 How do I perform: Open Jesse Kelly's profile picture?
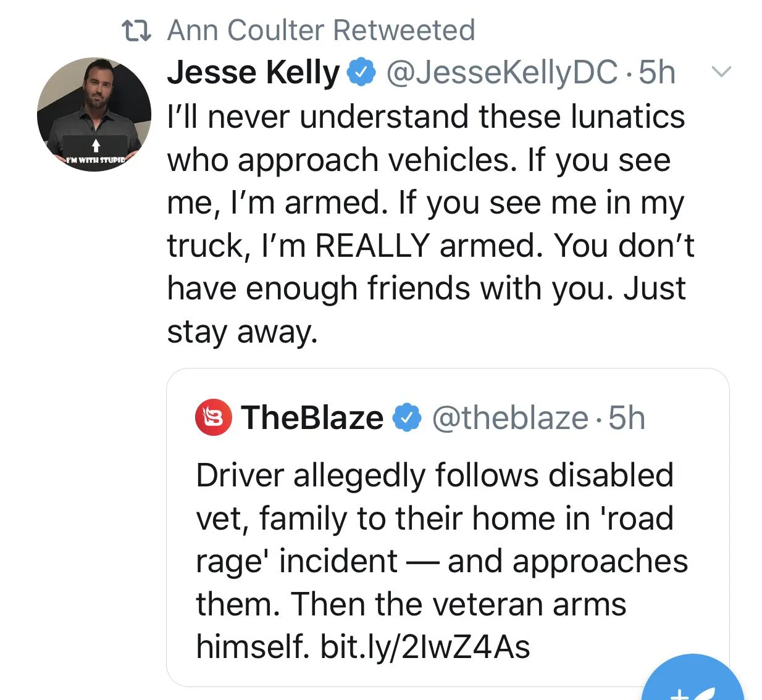click(94, 114)
